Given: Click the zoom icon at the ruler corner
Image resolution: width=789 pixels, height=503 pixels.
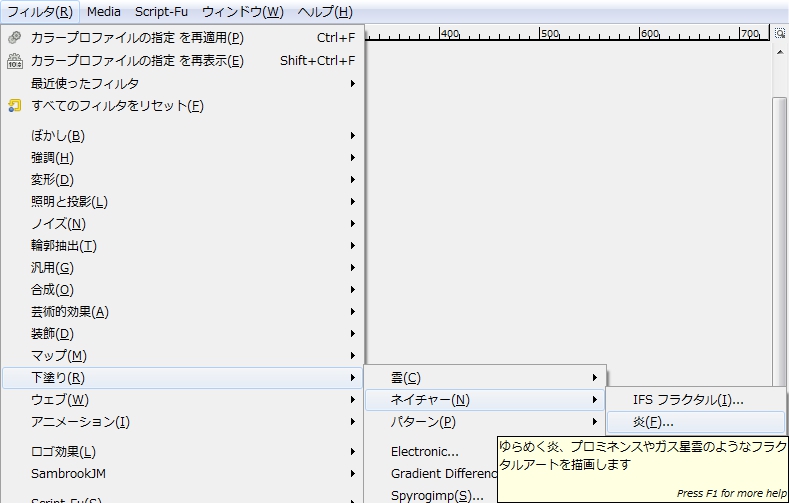Looking at the screenshot, I should 779,33.
